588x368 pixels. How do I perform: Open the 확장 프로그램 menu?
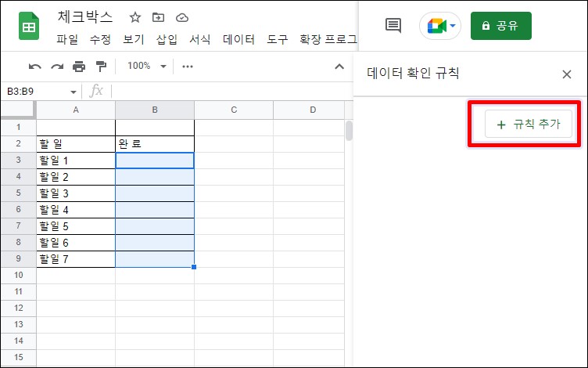pos(328,39)
